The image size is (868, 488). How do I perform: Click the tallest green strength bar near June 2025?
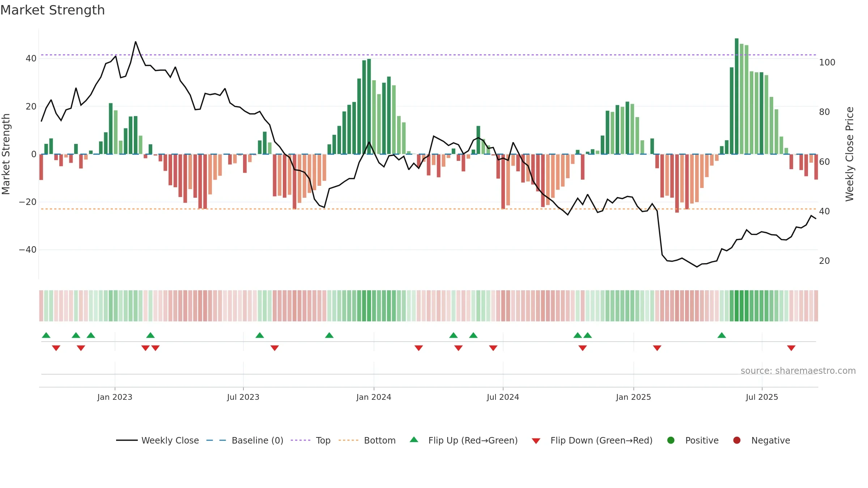[x=736, y=96]
